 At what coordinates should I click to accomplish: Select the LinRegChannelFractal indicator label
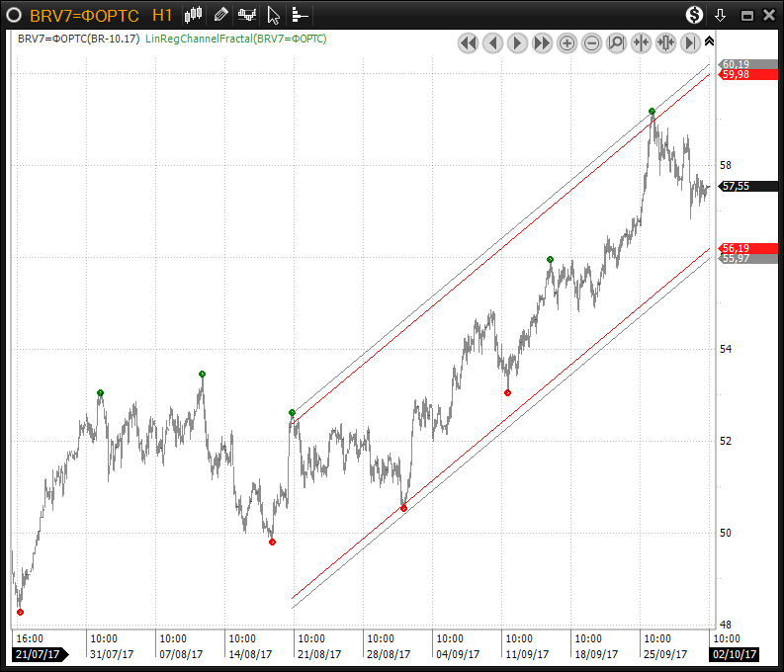235,39
